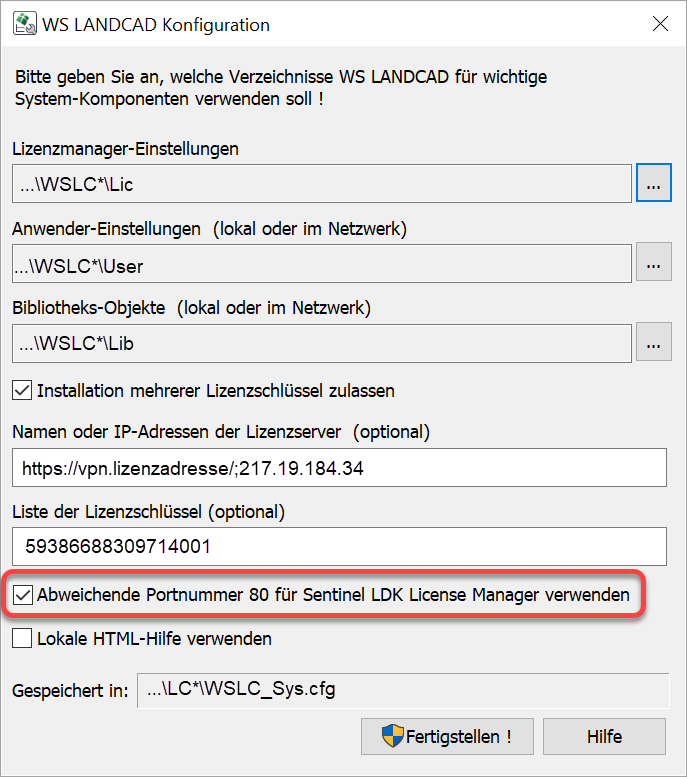Screen dimensions: 687x777
Task: Toggle Installation mehrerer Lizenzschlüssel zulassen
Action: pyautogui.click(x=23, y=390)
